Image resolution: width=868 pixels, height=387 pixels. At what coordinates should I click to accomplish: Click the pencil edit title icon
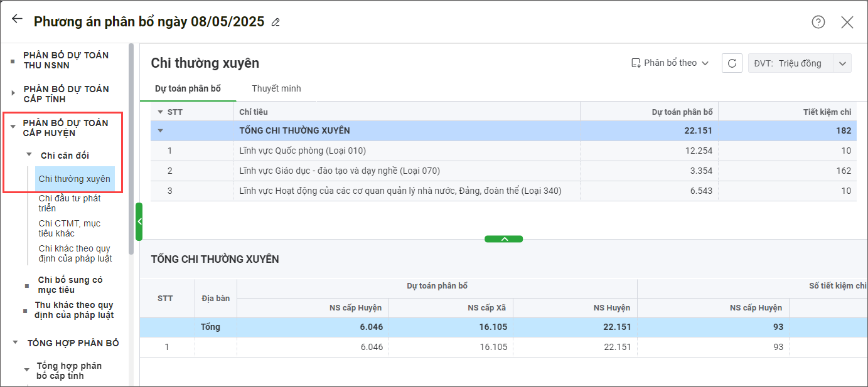(276, 23)
